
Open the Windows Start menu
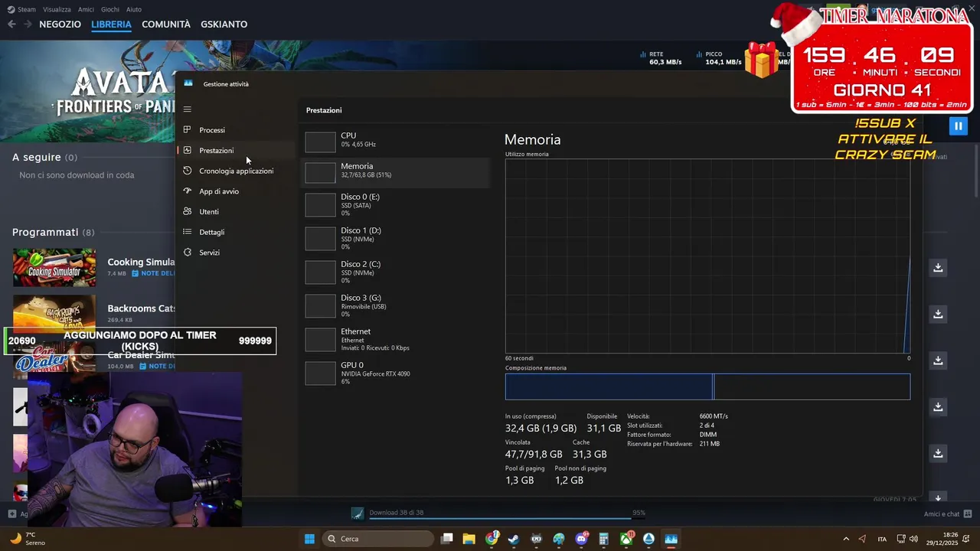(309, 539)
